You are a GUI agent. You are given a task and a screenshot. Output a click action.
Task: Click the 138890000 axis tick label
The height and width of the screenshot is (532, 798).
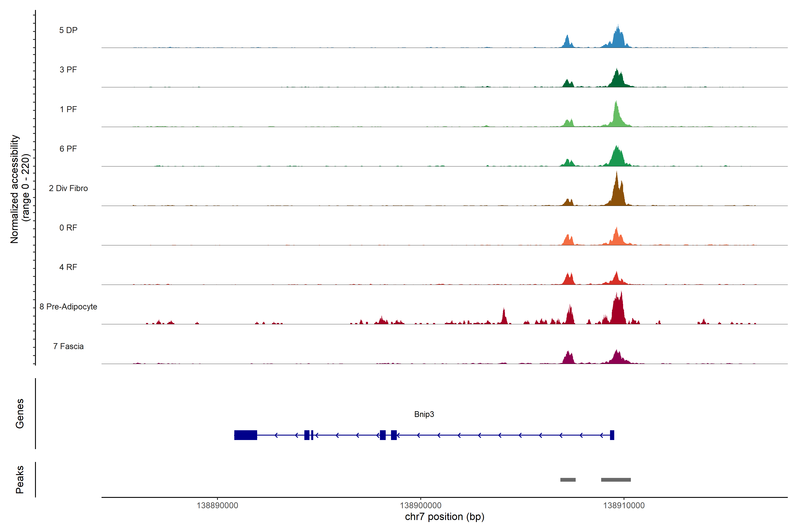[217, 506]
